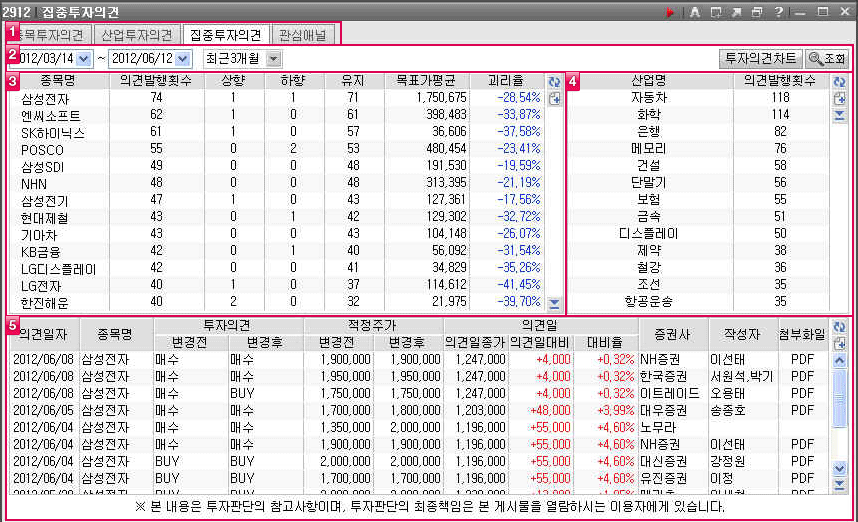The width and height of the screenshot is (858, 522).
Task: Jump to bottom of stock opinions table
Action: click(554, 303)
